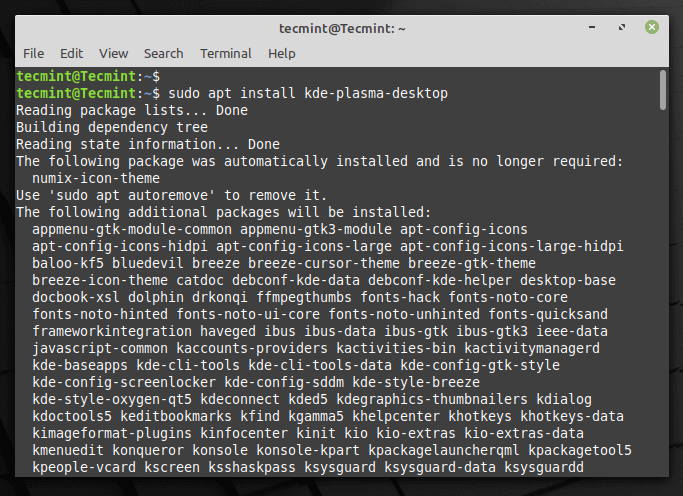
Task: Click the vertical scrollbar thumb
Action: click(663, 90)
